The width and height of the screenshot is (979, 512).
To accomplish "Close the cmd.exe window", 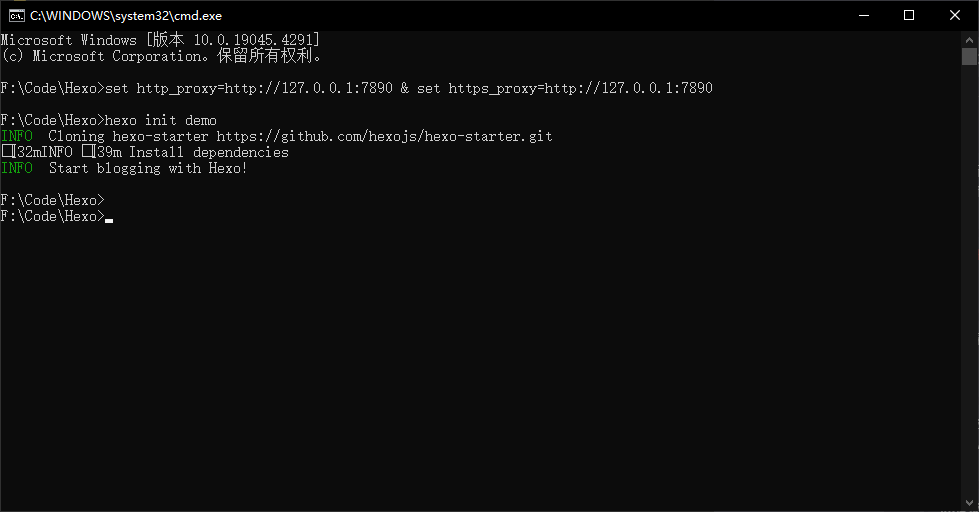I will coord(955,15).
